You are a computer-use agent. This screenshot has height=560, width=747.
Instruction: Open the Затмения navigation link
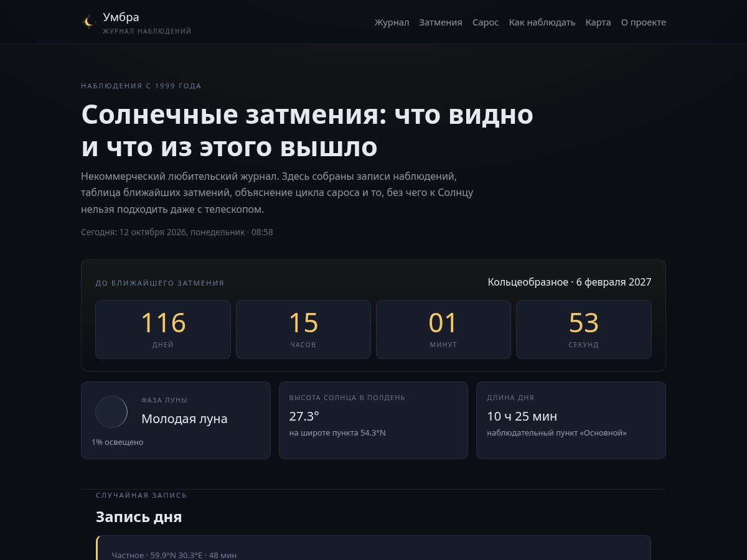coord(441,22)
